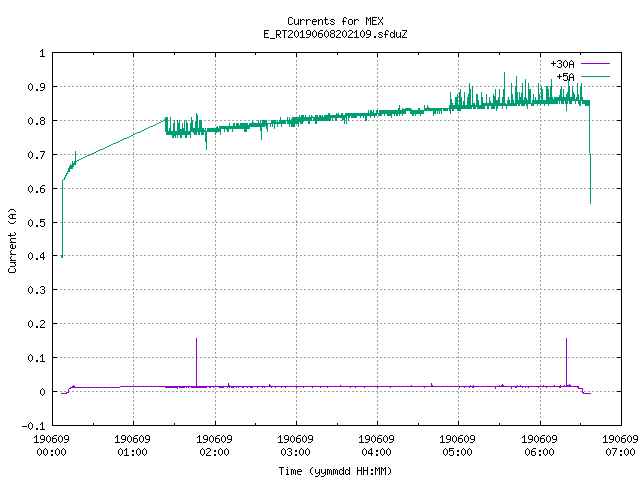
Task: Click the y-axis tick value 0.7
Action: [36, 155]
